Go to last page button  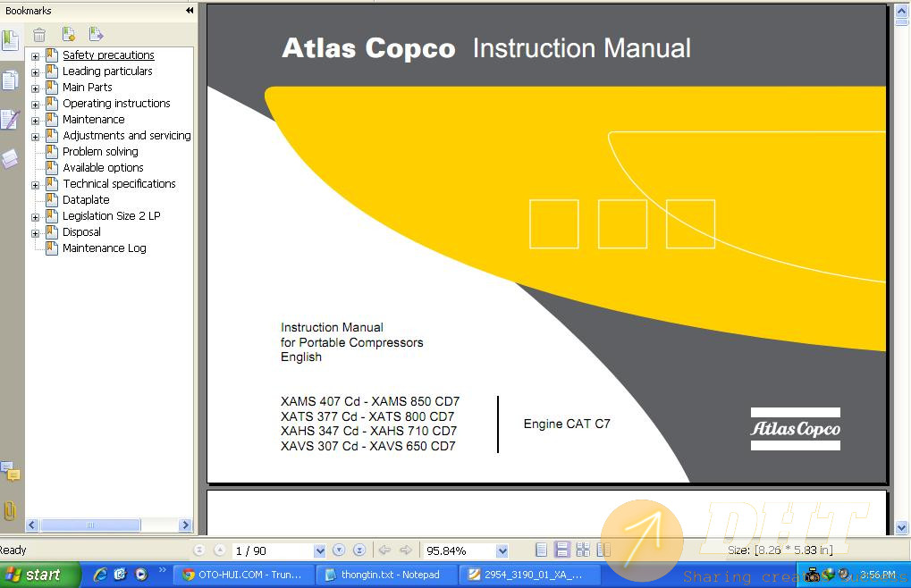359,550
